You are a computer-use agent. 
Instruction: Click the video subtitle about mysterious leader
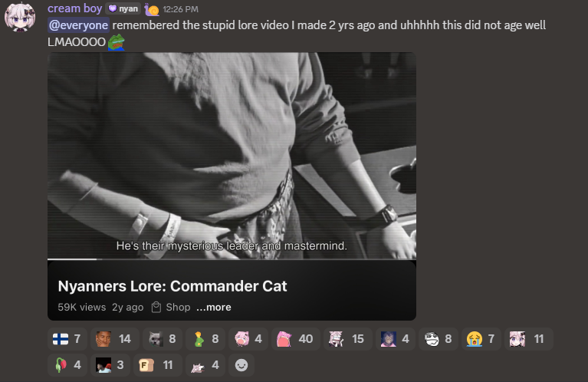pyautogui.click(x=232, y=245)
